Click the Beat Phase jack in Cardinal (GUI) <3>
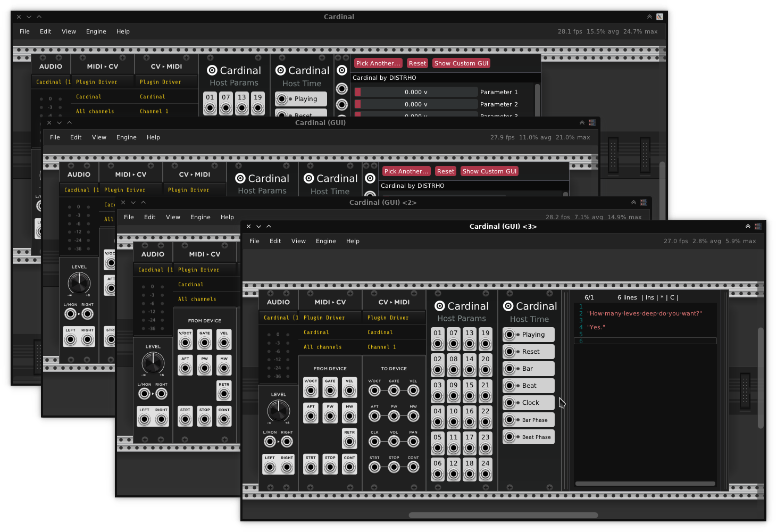Image resolution: width=777 pixels, height=532 pixels. pos(509,437)
